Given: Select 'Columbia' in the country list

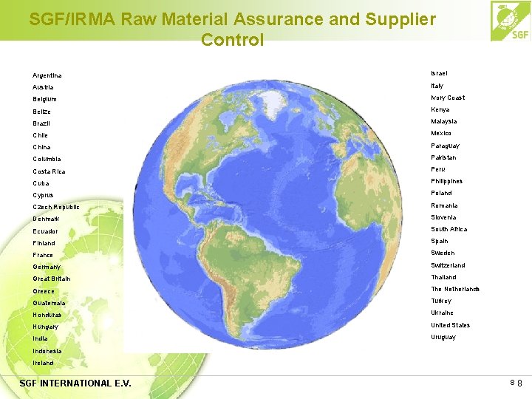Looking at the screenshot, I should point(47,159).
